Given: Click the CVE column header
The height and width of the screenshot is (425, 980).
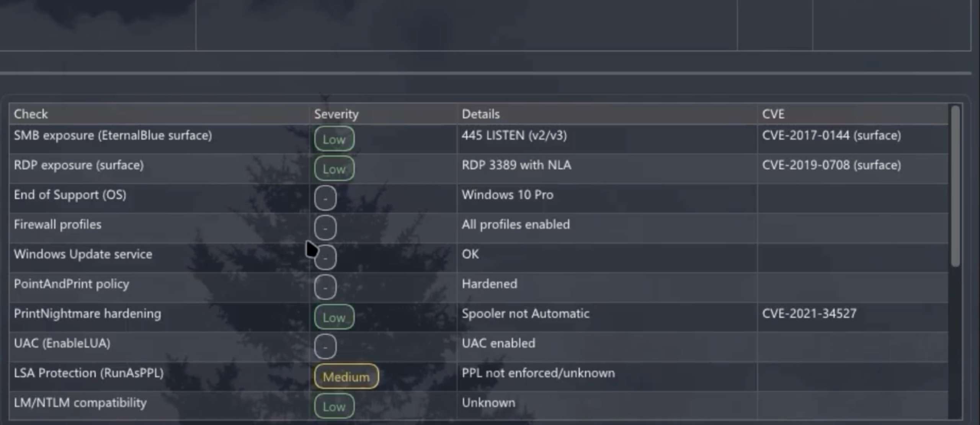Looking at the screenshot, I should pos(773,114).
